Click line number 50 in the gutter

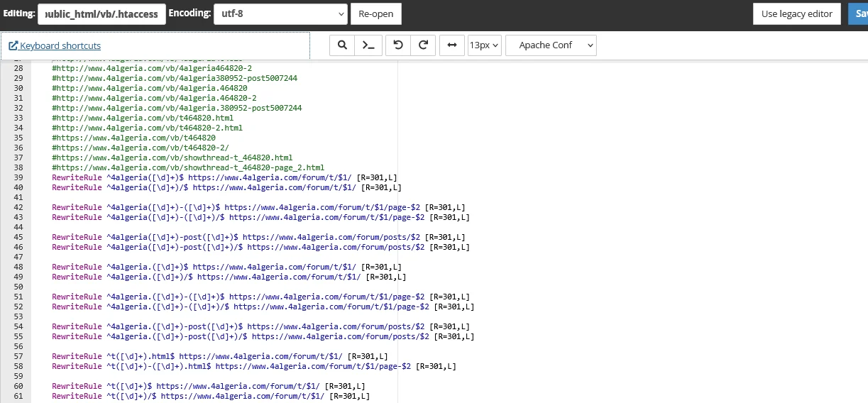tap(18, 287)
